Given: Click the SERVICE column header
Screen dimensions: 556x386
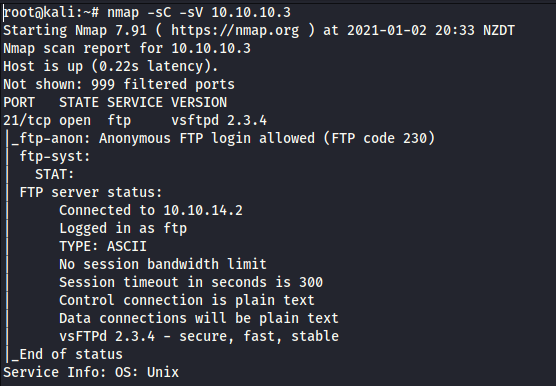Looking at the screenshot, I should coord(135,102).
